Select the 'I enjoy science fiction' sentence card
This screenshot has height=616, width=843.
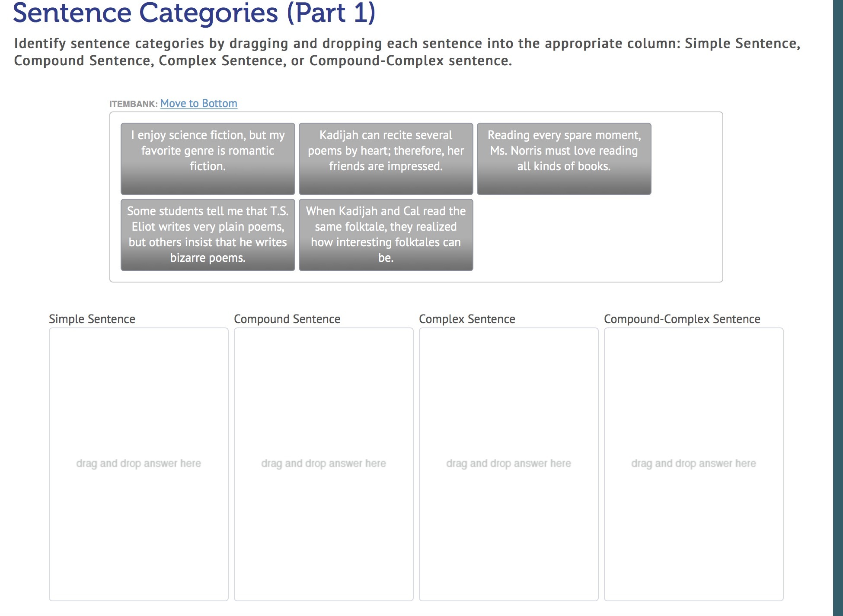(208, 159)
